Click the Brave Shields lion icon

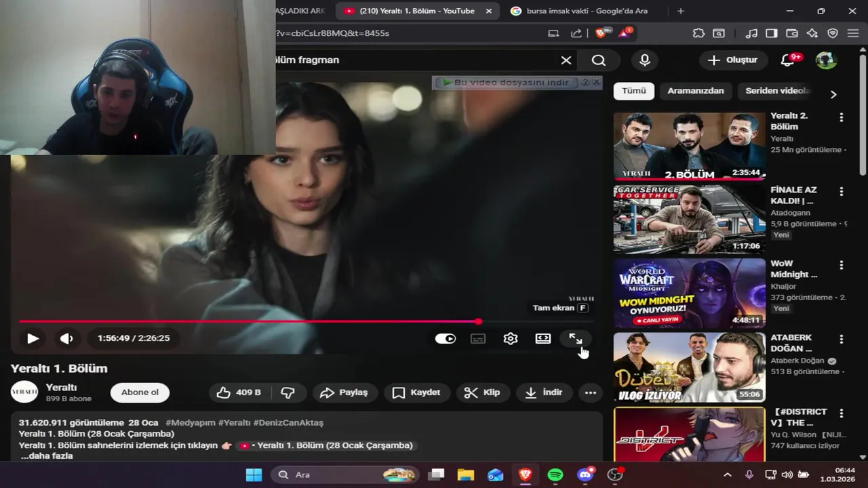pos(601,33)
